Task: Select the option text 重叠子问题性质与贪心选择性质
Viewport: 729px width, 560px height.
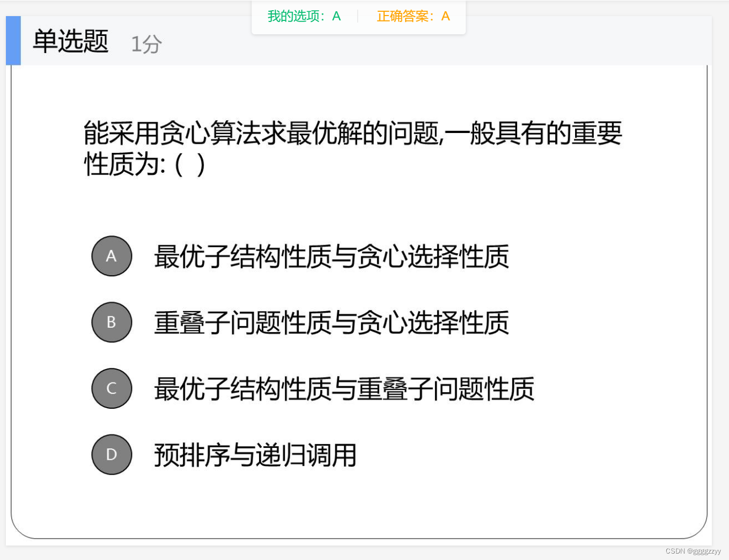Action: pos(331,322)
